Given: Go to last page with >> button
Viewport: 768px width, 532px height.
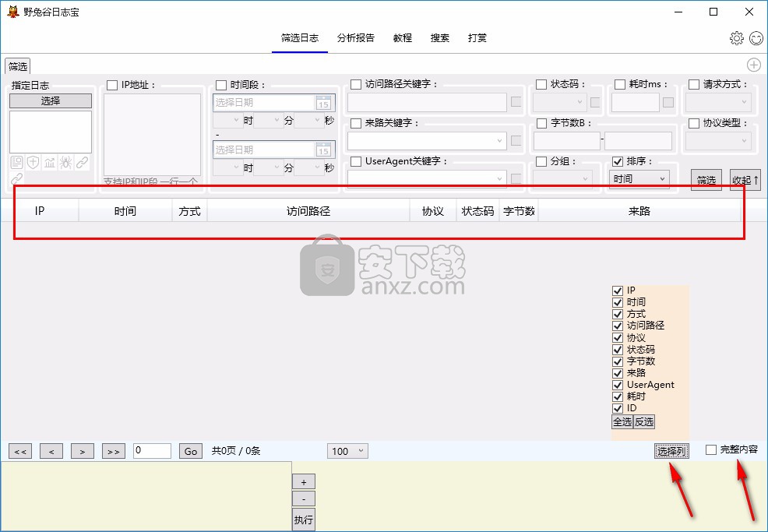Looking at the screenshot, I should 113,451.
